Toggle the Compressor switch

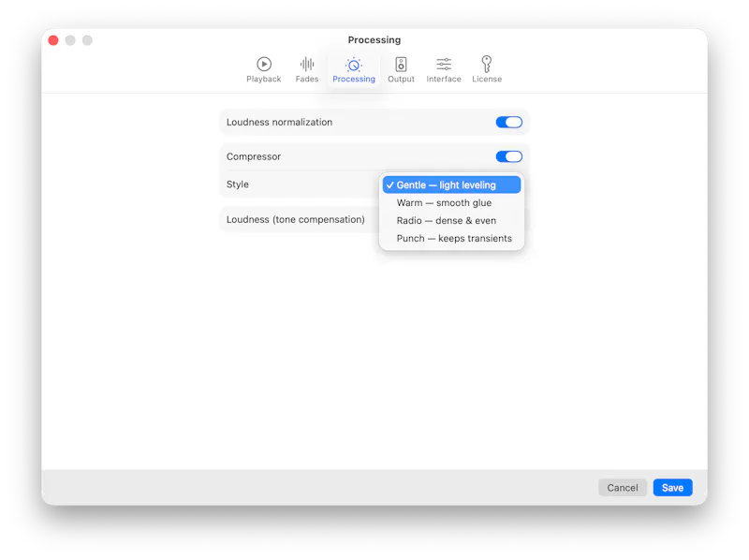click(508, 156)
